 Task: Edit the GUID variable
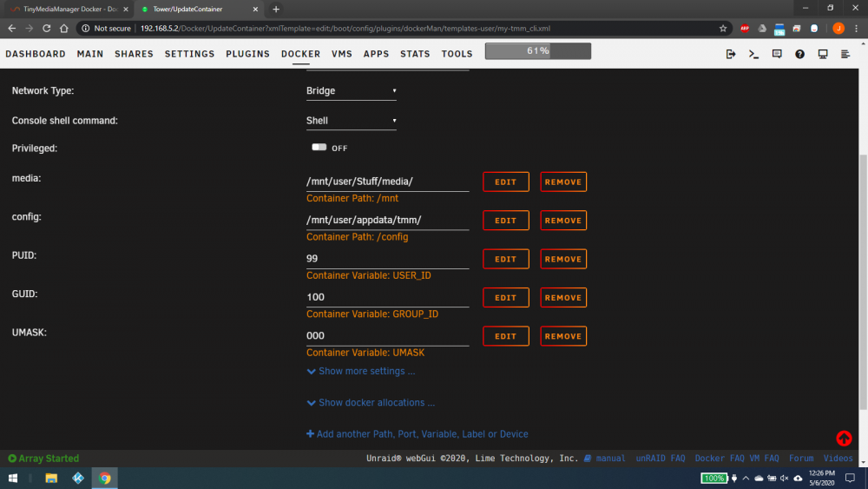tap(505, 297)
